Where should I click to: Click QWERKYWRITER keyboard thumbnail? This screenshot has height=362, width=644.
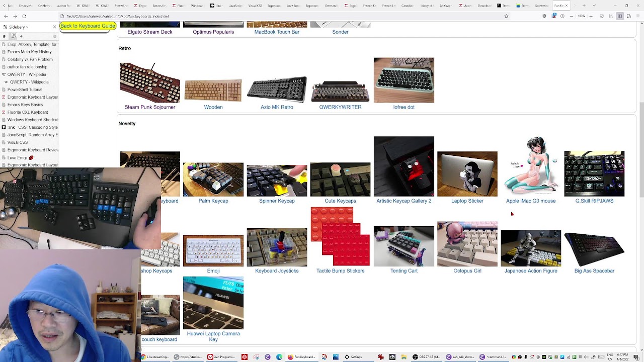tap(340, 92)
